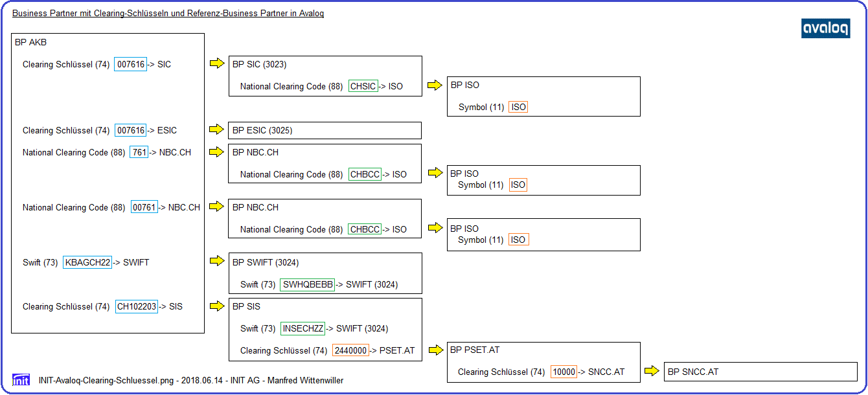Select the CHSIC code box
The image size is (868, 395).
tap(363, 86)
